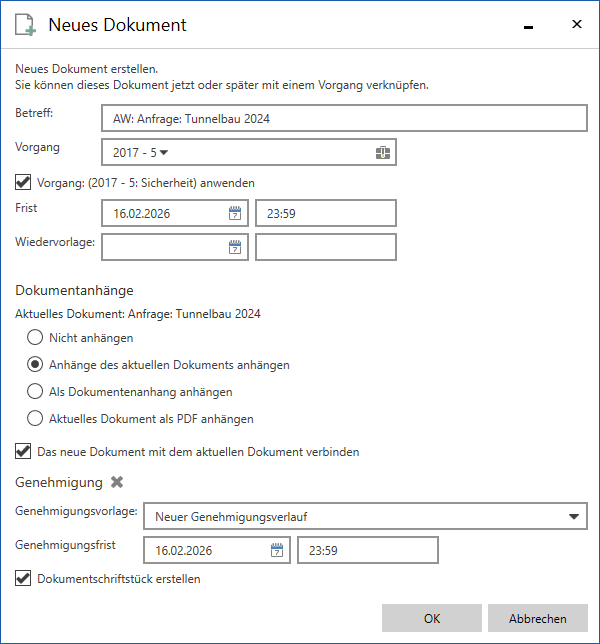600x644 pixels.
Task: Choose Als Dokumentenanhang anhängen option
Action: pyautogui.click(x=35, y=391)
